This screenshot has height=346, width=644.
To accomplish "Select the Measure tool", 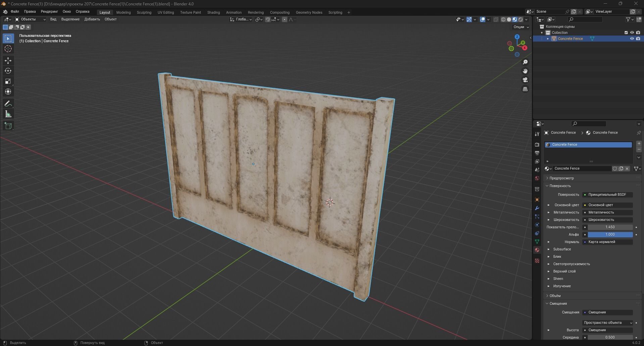I will click(x=8, y=114).
